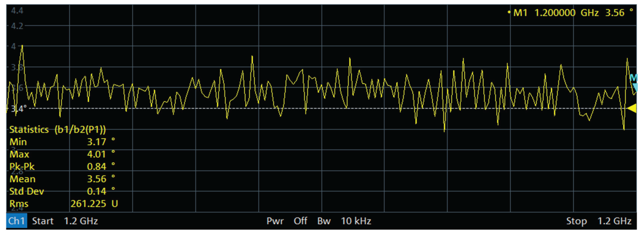Click the Stop 1.2 GHz field

point(599,221)
